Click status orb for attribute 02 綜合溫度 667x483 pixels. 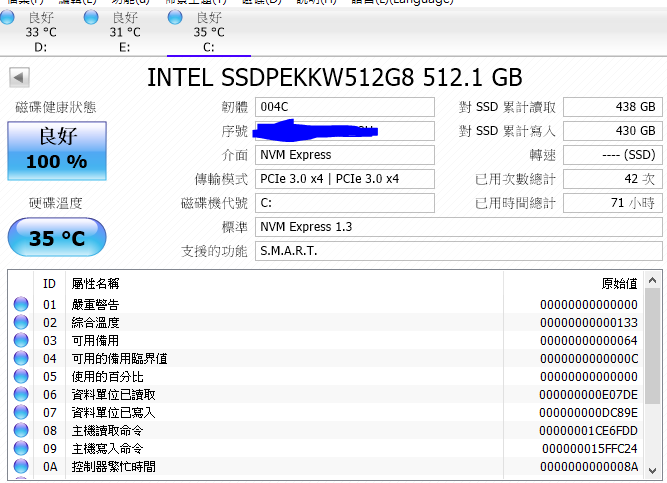(21, 322)
